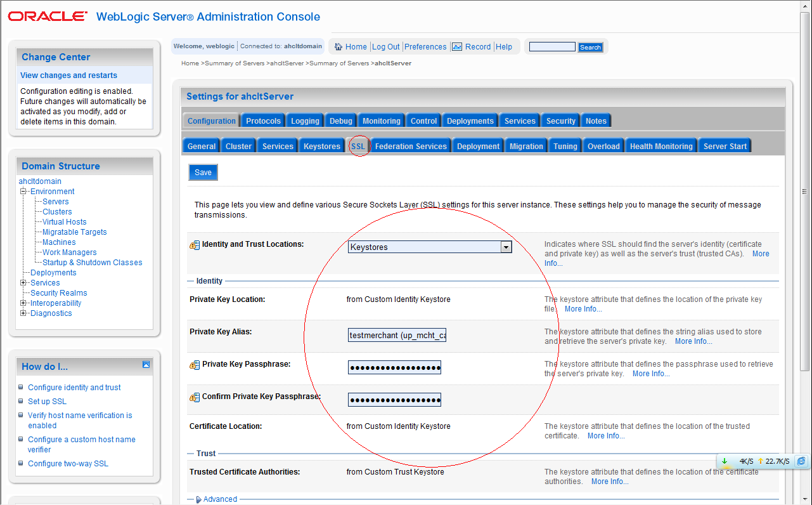The height and width of the screenshot is (505, 812).
Task: Open Startup & Shutdown Classes
Action: (x=93, y=263)
